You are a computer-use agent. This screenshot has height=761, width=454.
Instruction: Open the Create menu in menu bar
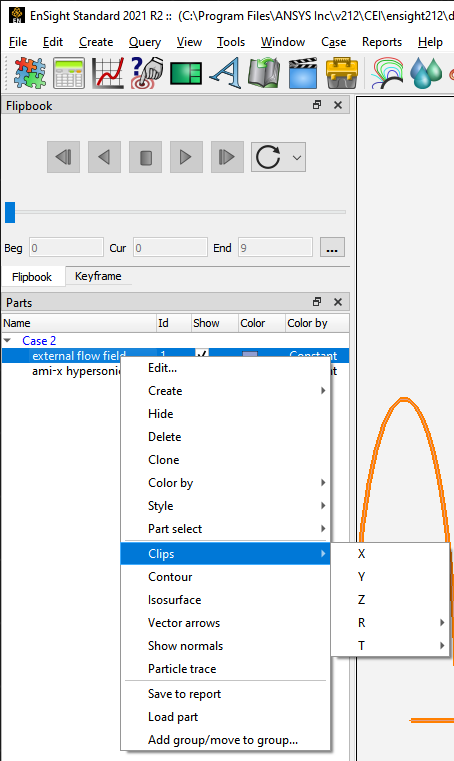click(x=96, y=42)
